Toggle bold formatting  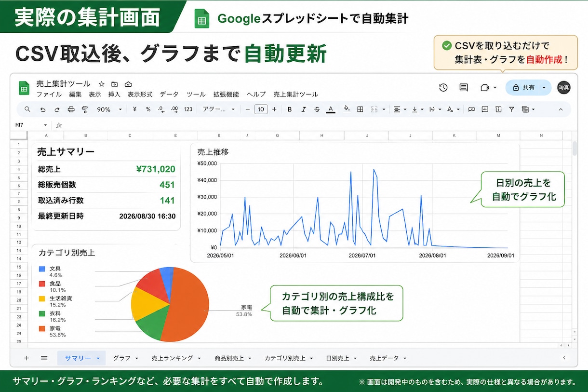(290, 109)
